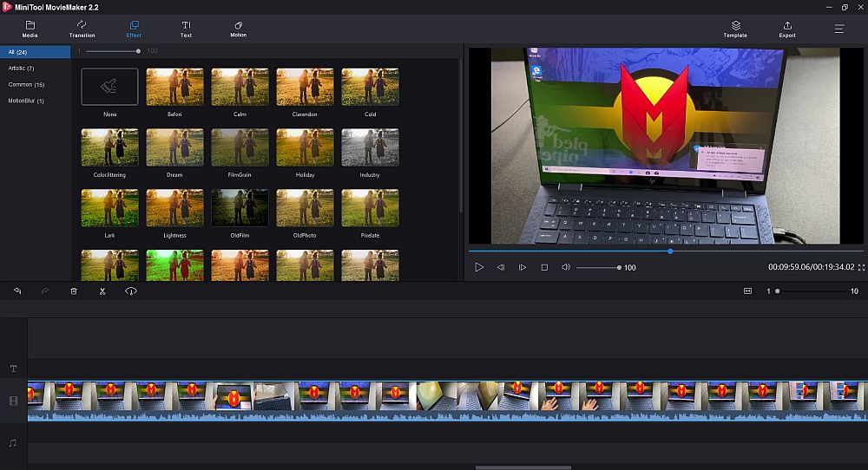This screenshot has width=868, height=470.
Task: Adjust the timeline zoom slider
Action: pyautogui.click(x=810, y=290)
